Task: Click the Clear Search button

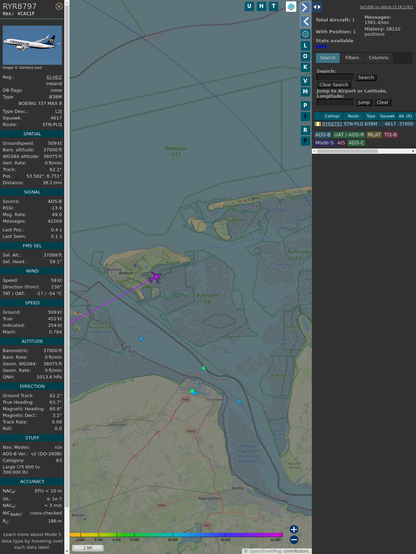Action: (x=334, y=85)
